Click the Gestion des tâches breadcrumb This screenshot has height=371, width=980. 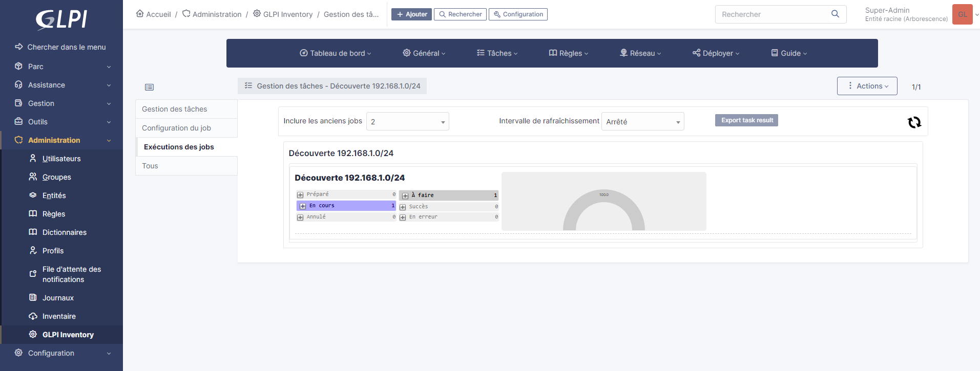[351, 14]
